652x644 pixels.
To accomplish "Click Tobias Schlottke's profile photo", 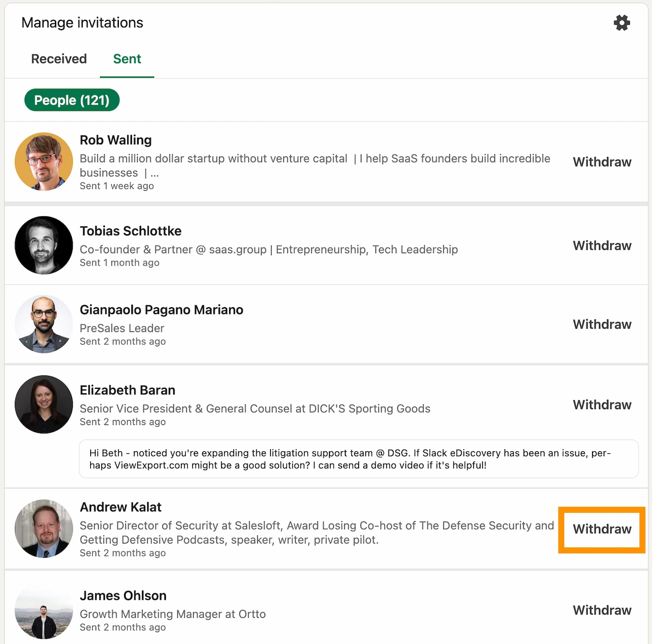I will (44, 245).
